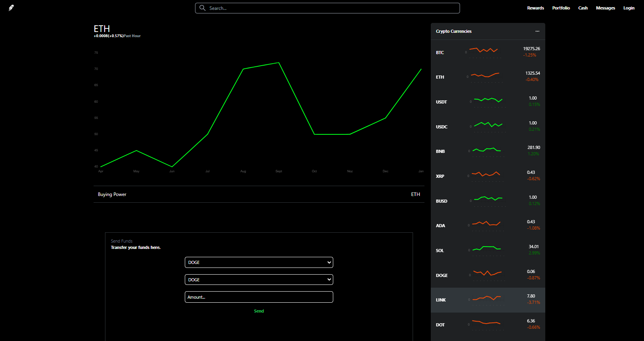Select the LINK row in the crypto list
This screenshot has height=341, width=644.
488,300
